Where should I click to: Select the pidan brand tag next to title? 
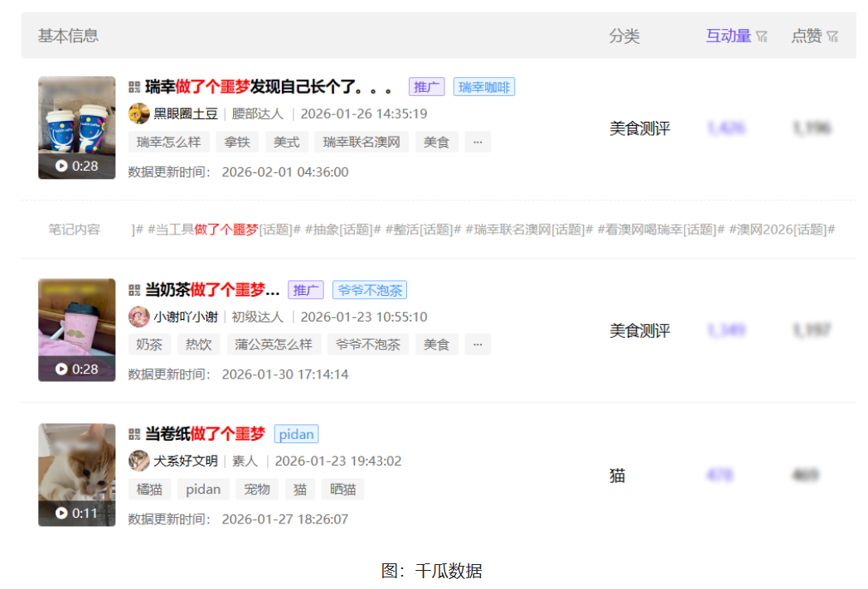tap(296, 434)
